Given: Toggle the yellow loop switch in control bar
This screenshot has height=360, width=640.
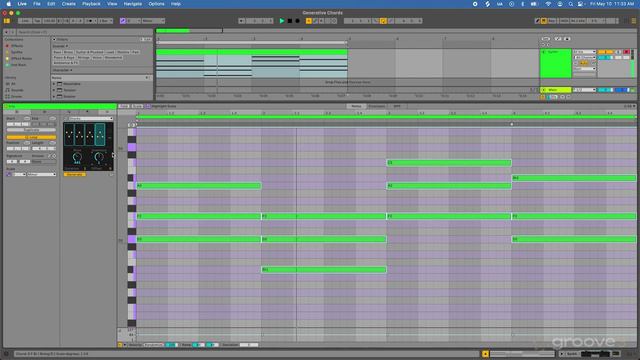Looking at the screenshot, I should point(383,21).
